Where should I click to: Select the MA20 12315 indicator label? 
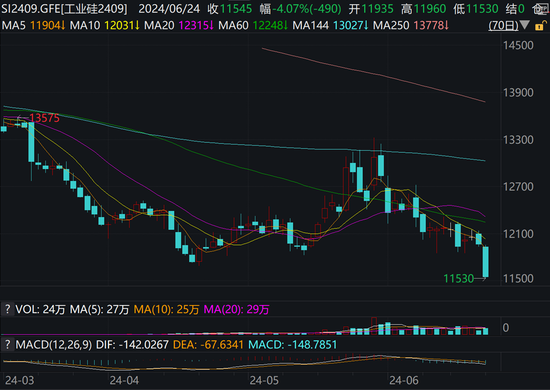coord(179,25)
